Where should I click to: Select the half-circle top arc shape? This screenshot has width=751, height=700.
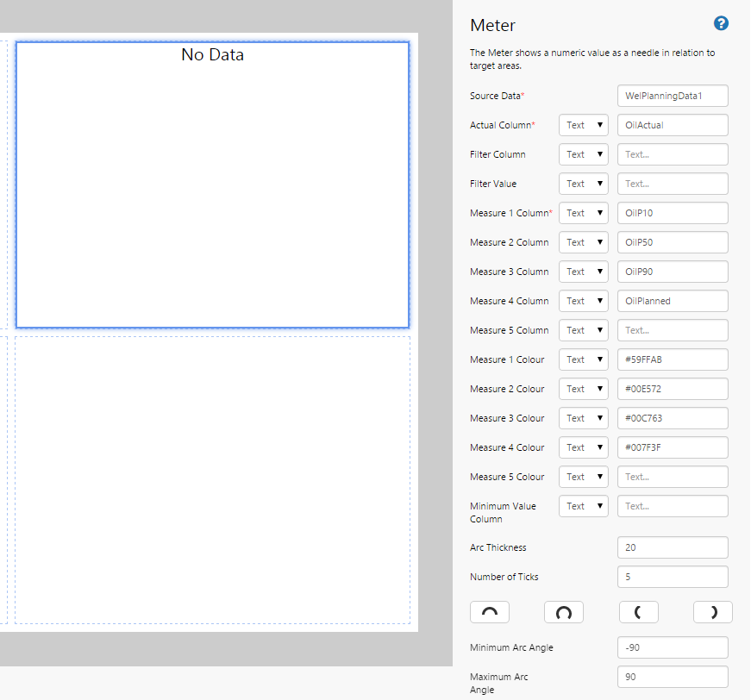tap(489, 612)
